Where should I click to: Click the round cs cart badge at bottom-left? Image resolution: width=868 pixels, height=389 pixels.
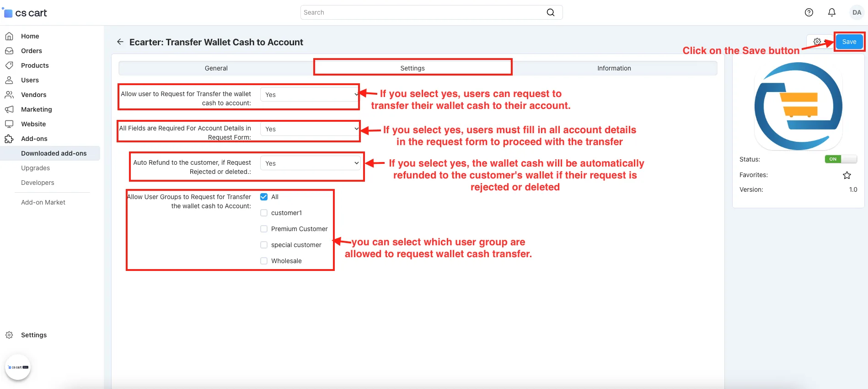18,367
